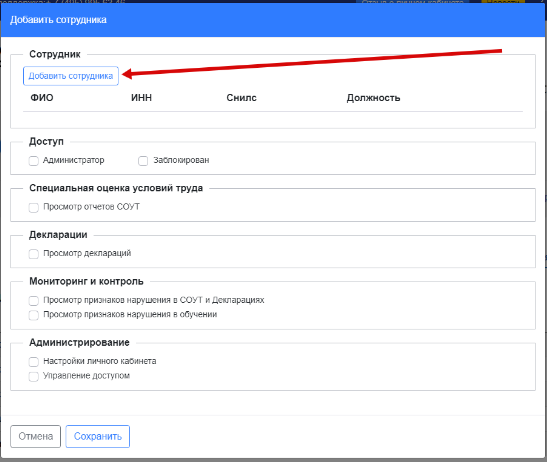Toggle Просмотр деклараций checkbox

34,254
